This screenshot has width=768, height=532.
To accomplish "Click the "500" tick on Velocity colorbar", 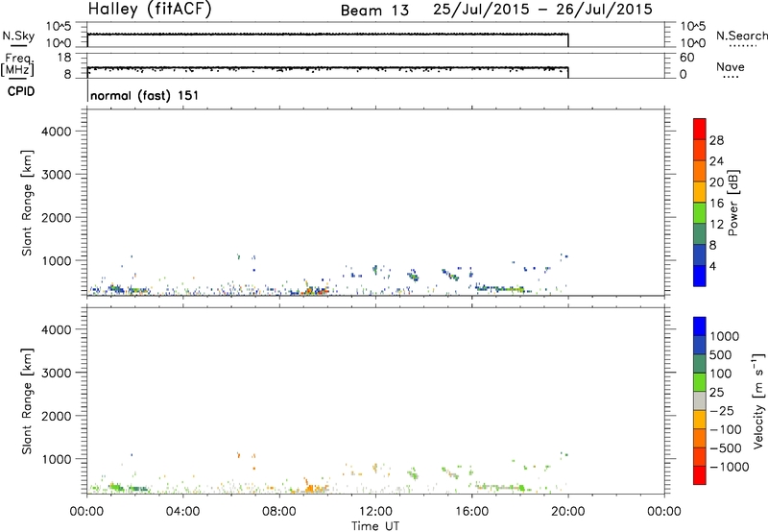I will (x=721, y=355).
